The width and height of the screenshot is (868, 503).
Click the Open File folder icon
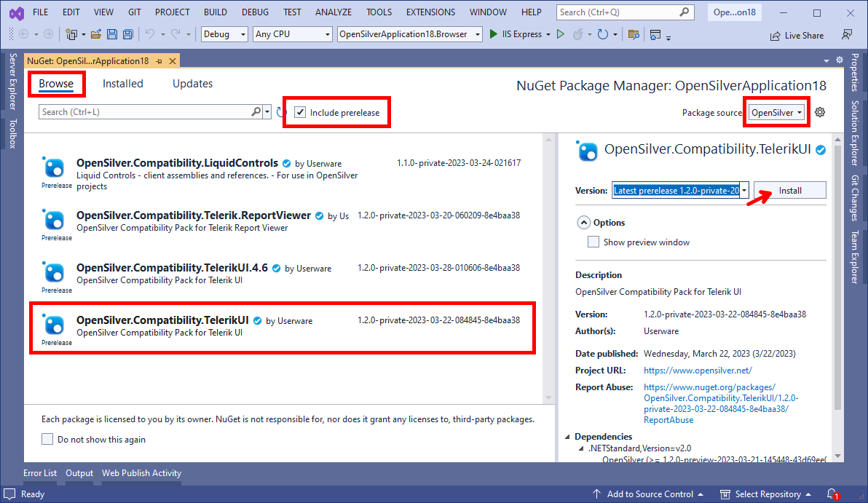(x=96, y=34)
